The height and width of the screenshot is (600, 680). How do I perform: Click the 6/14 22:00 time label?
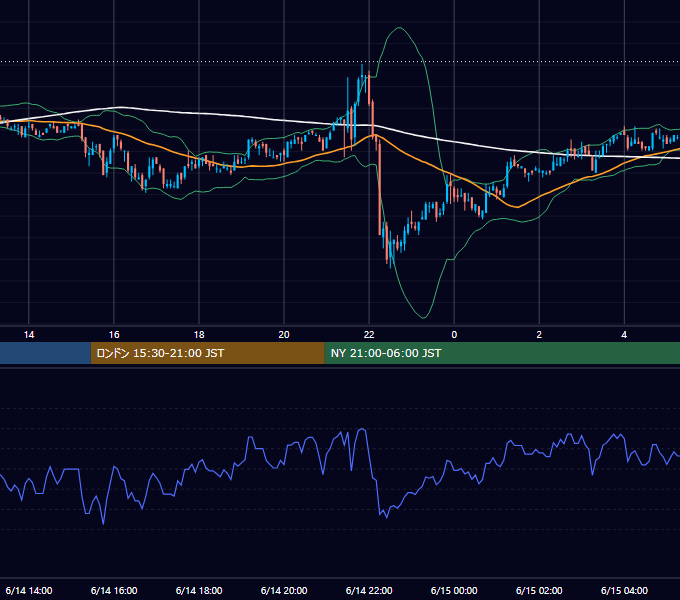[x=369, y=590]
